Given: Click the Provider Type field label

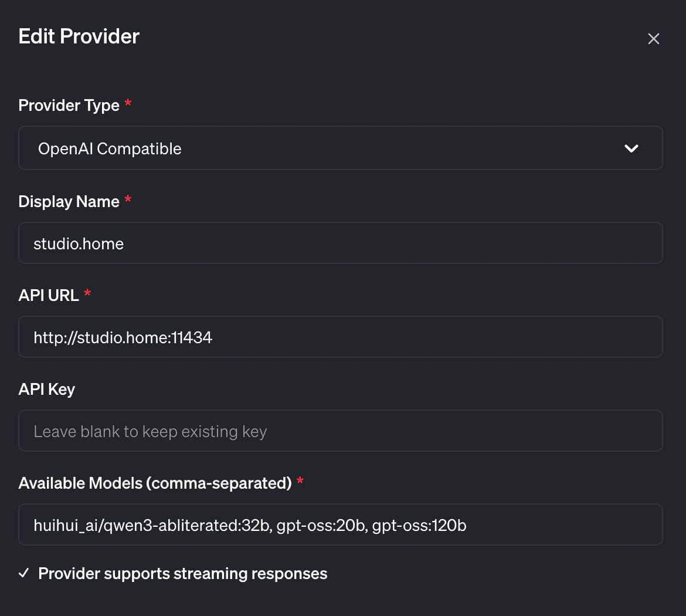Looking at the screenshot, I should (x=69, y=106).
